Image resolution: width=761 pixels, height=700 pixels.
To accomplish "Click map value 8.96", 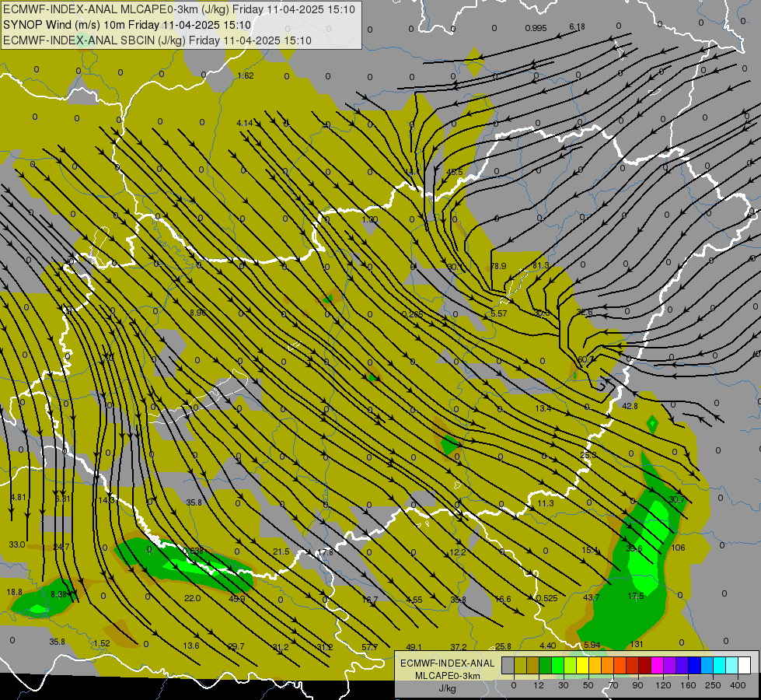I will (x=198, y=313).
